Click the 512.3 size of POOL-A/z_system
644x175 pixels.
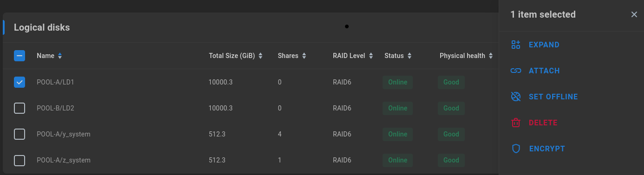(x=217, y=160)
